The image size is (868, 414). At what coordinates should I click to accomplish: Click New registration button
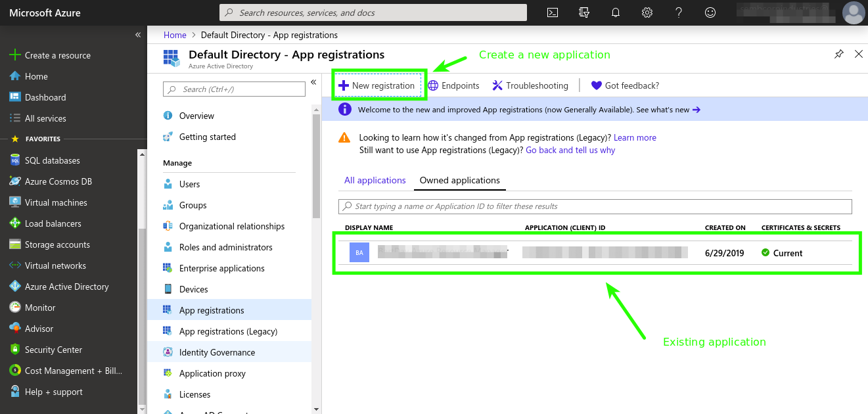tap(377, 85)
